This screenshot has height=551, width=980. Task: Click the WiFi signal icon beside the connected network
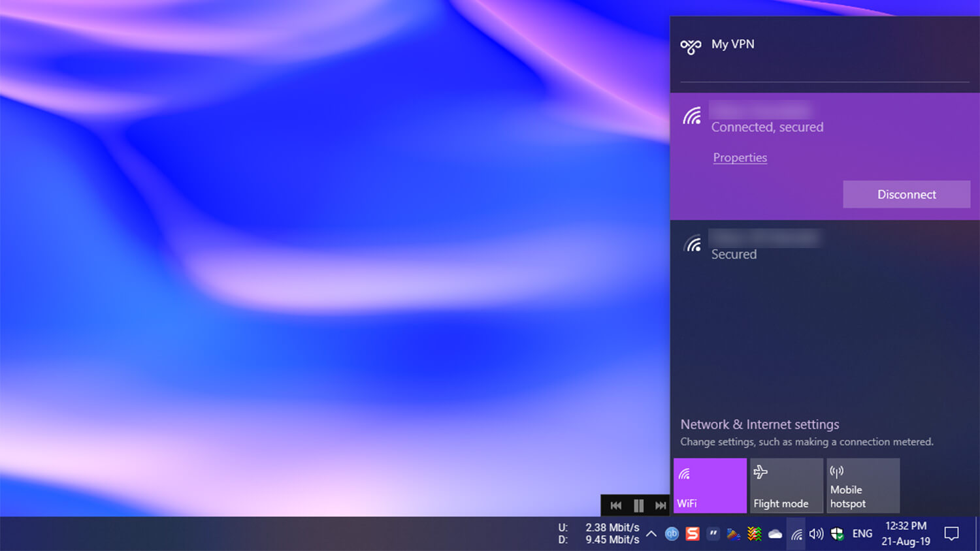pyautogui.click(x=691, y=118)
